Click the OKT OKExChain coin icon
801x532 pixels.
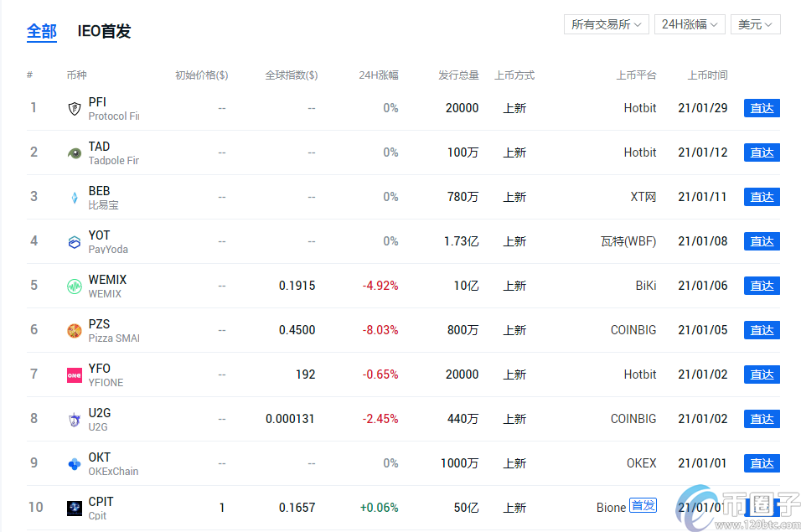(x=75, y=464)
